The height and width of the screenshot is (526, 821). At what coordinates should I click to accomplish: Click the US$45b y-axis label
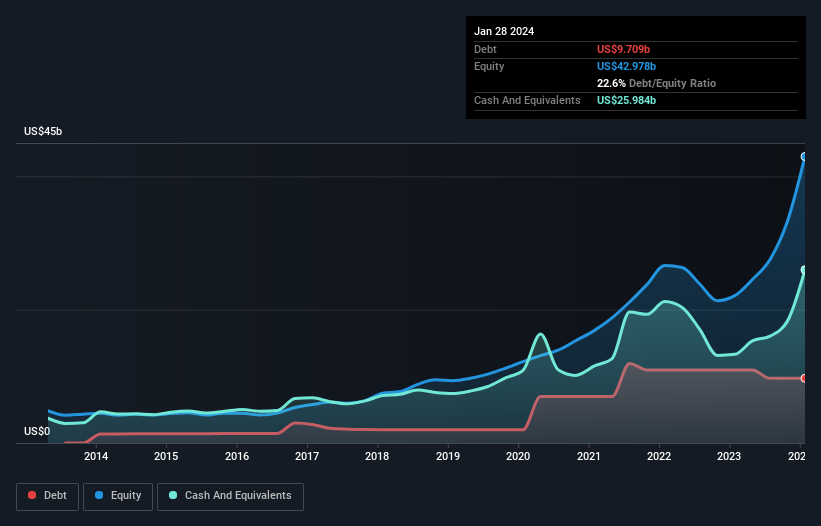pos(43,131)
